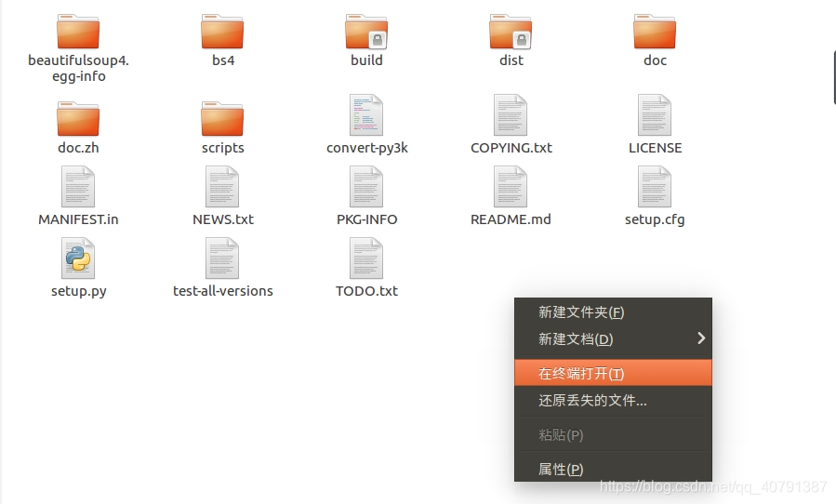Open the scripts folder icon
The width and height of the screenshot is (836, 504).
222,118
